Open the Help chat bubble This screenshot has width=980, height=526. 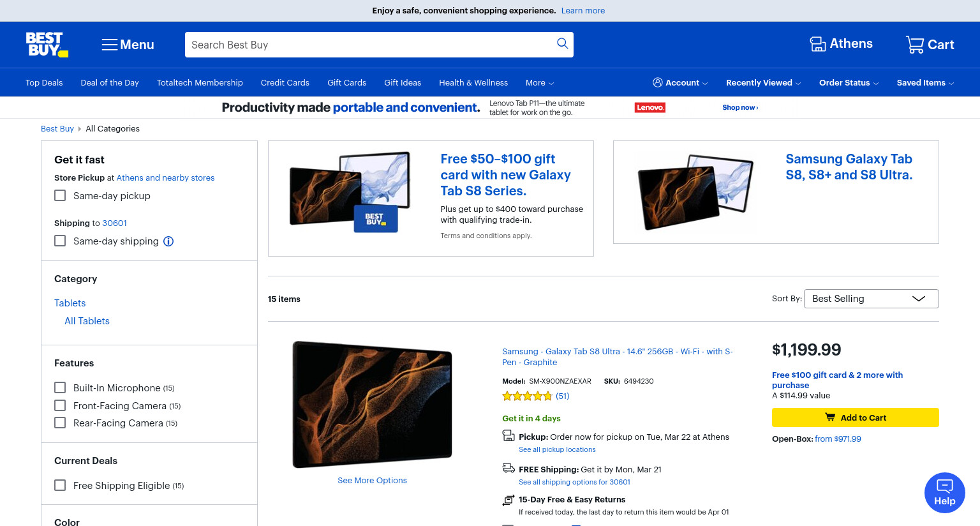(x=944, y=492)
